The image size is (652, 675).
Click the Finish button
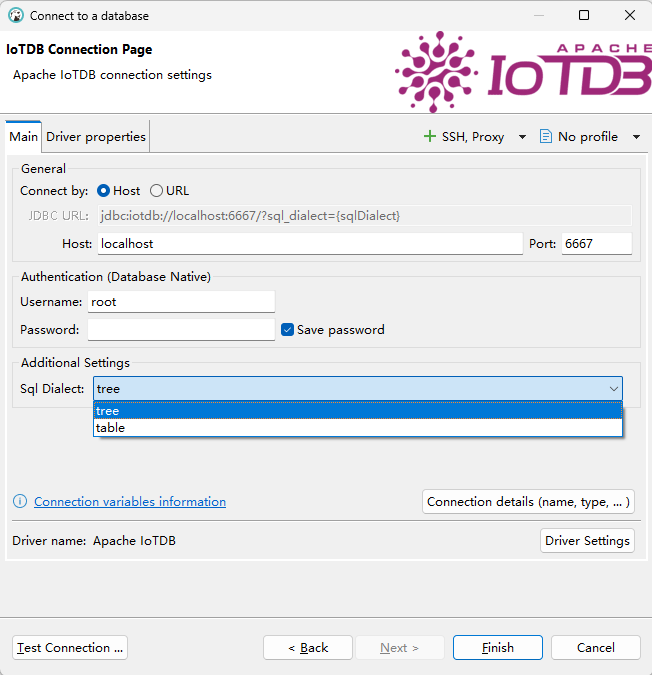pos(497,648)
